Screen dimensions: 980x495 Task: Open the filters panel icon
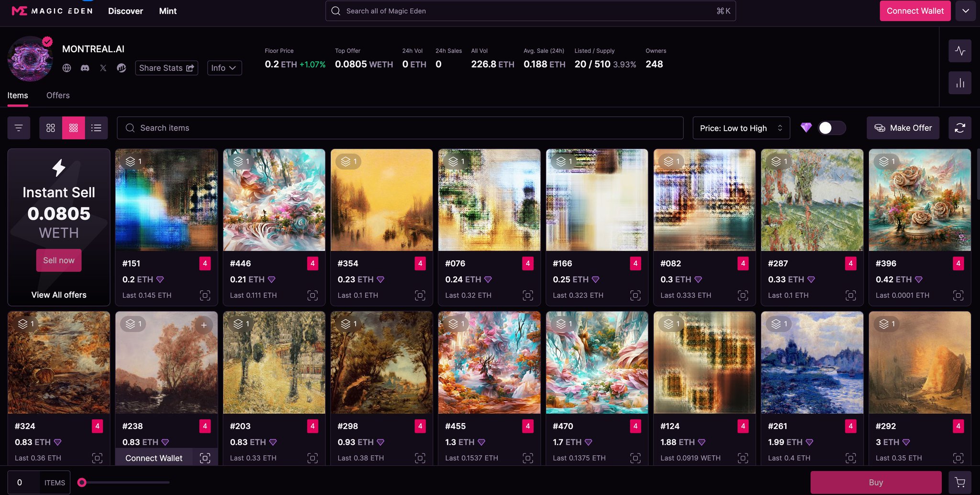coord(19,128)
